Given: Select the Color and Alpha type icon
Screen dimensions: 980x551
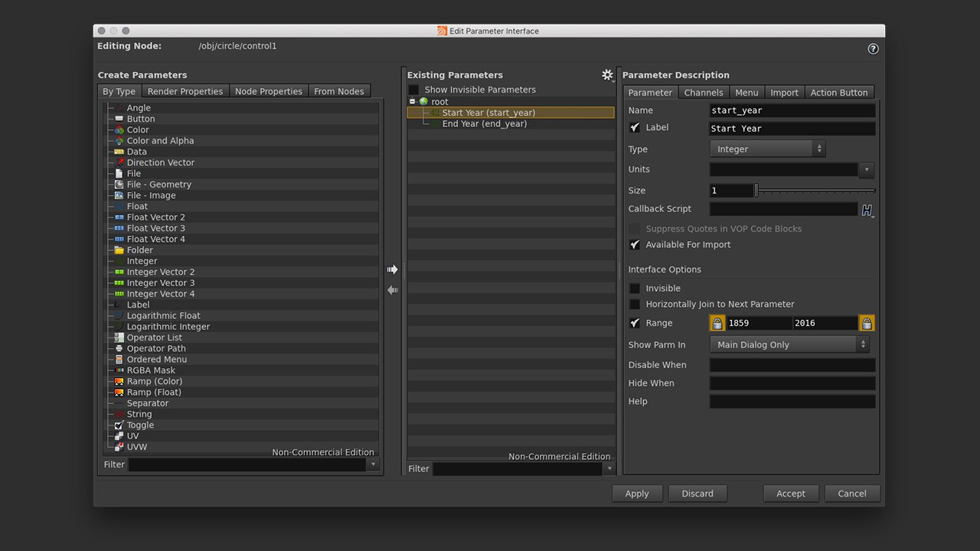Looking at the screenshot, I should tap(119, 141).
